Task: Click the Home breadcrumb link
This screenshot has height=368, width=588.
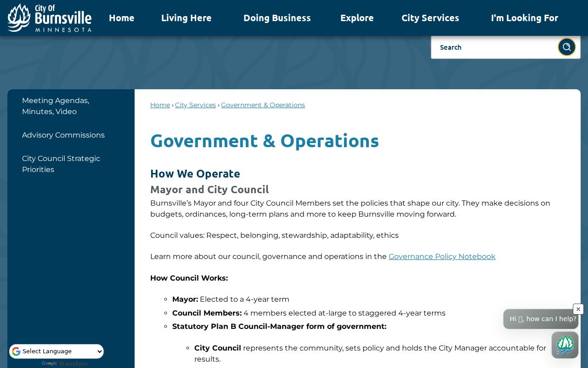Action: click(x=160, y=105)
